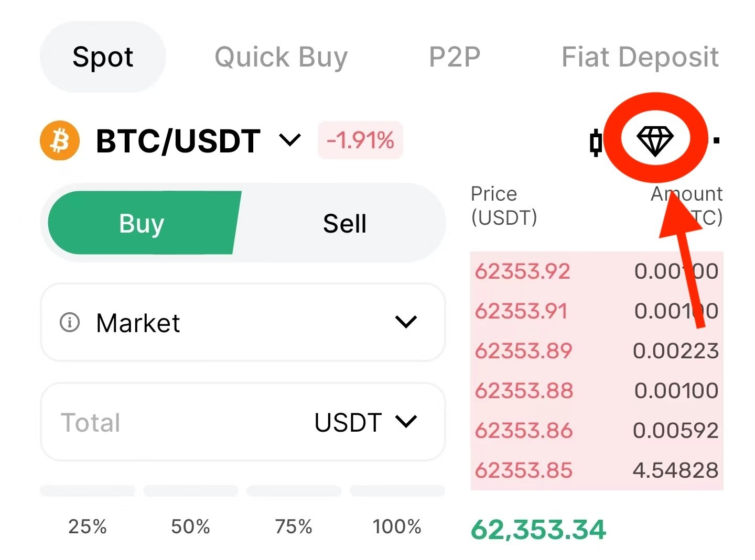Select the 62353.85 sell order row

pos(596,470)
